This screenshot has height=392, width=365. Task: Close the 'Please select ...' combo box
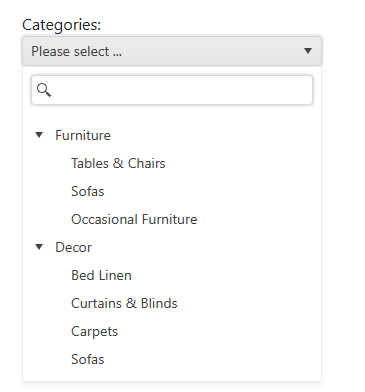[172, 51]
